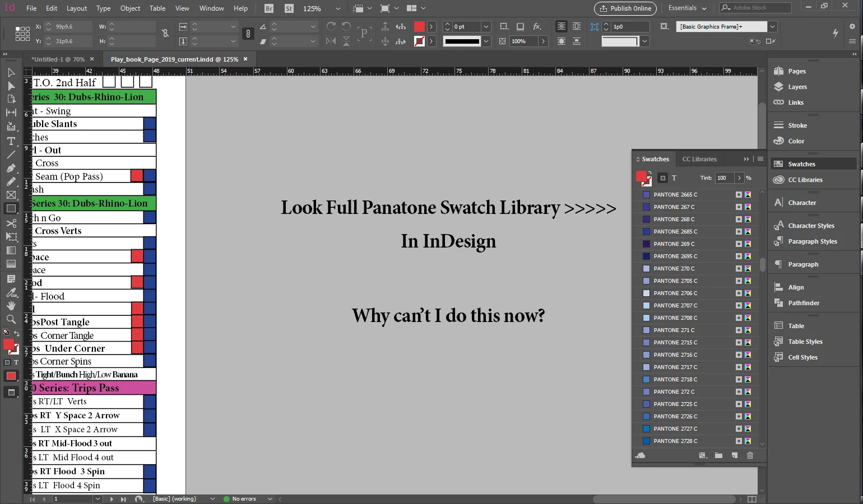863x504 pixels.
Task: Open the stroke weight 0 pt dropdown
Action: 486,26
